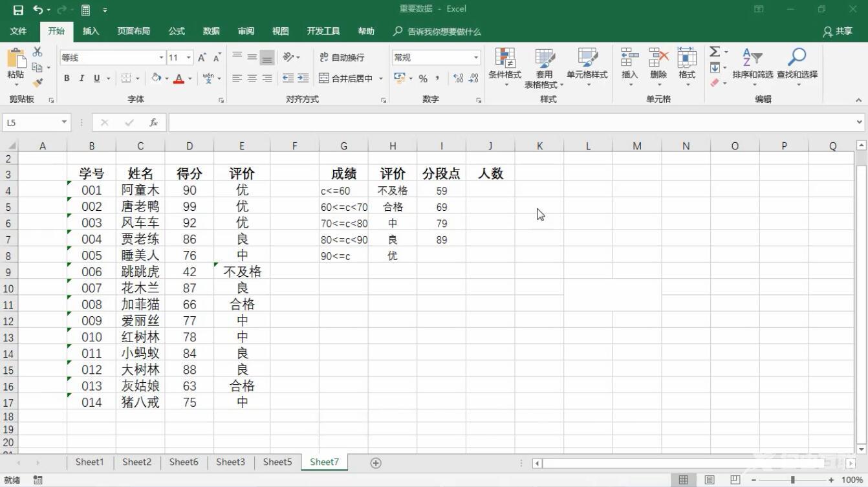
Task: Expand the Name Box dropdown
Action: point(64,122)
